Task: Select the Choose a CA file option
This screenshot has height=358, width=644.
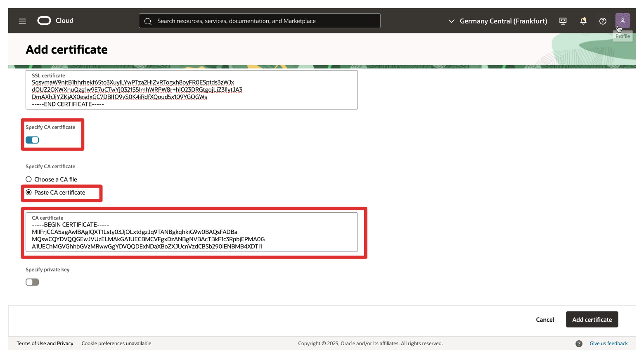Action: [29, 179]
